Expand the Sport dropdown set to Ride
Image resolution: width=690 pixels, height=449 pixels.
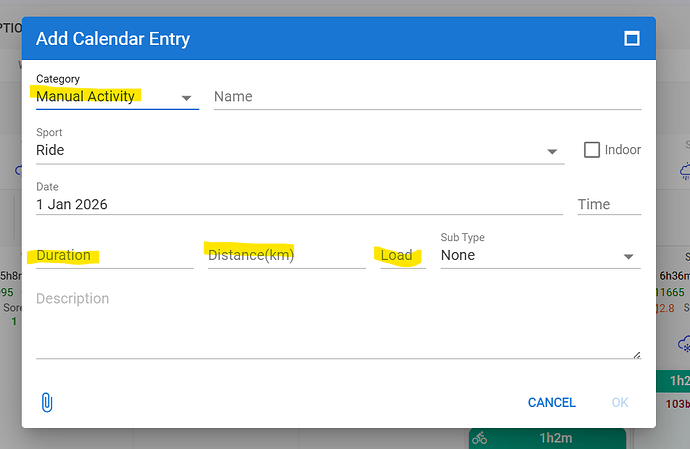(x=300, y=151)
